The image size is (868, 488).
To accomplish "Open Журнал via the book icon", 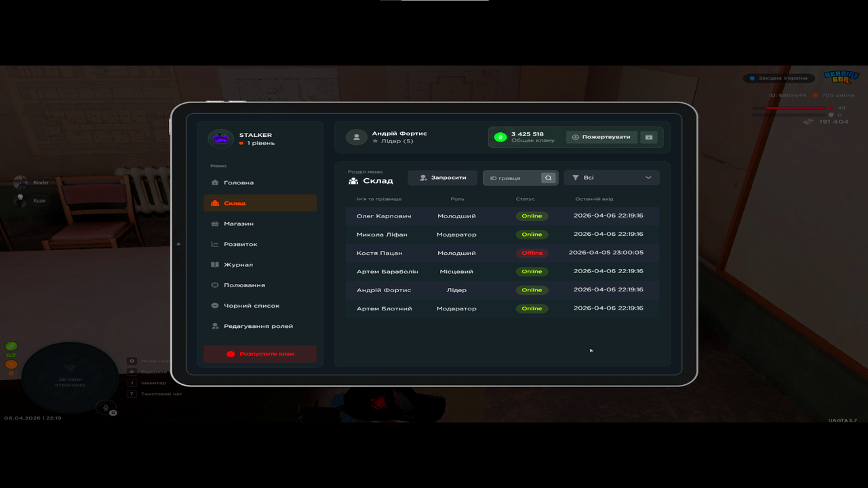I will pyautogui.click(x=215, y=265).
